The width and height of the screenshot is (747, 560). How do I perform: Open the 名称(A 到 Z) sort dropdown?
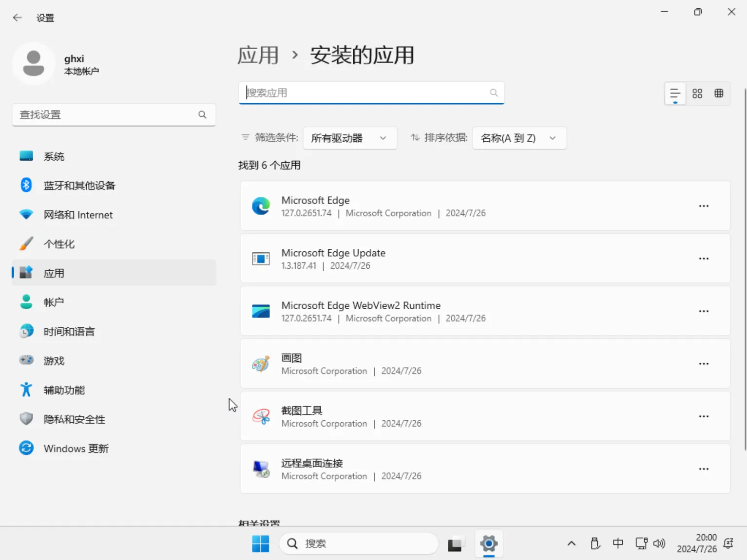point(519,138)
